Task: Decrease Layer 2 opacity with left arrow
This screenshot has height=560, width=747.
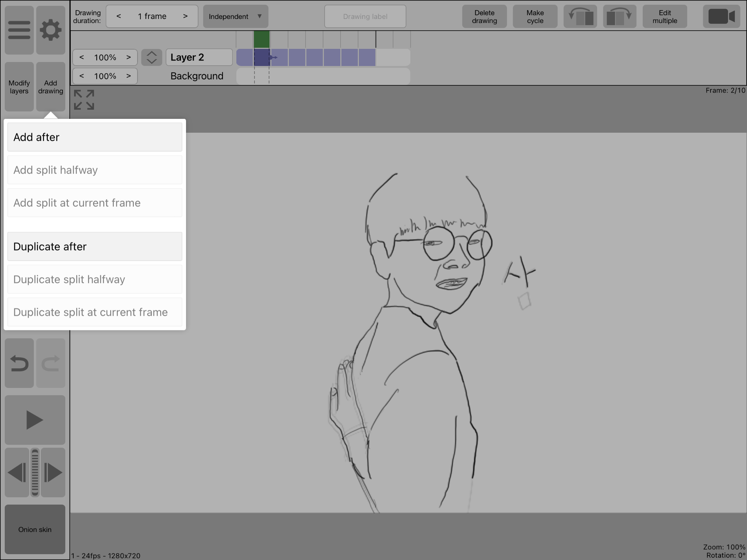Action: (82, 57)
